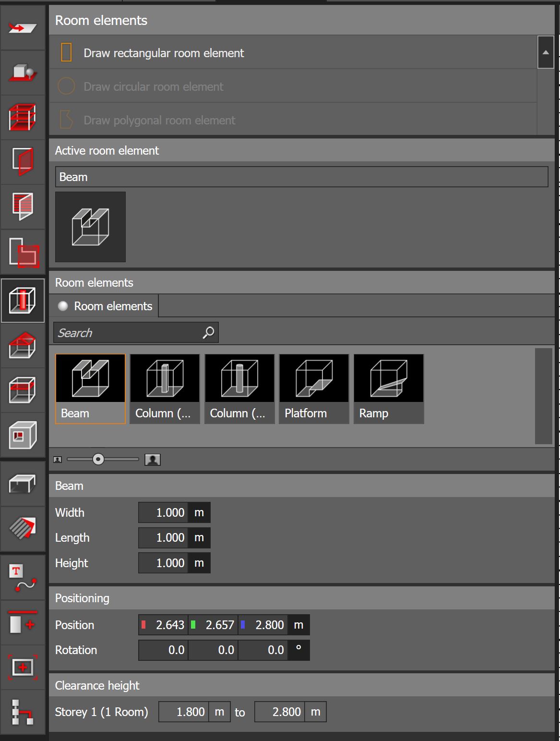
Task: Edit the Active room element name field
Action: point(301,177)
